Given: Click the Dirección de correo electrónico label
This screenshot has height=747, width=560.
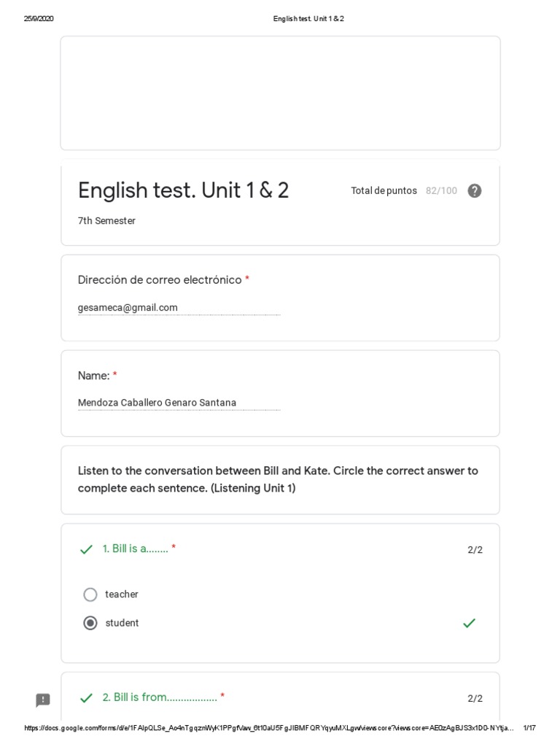Looking at the screenshot, I should pyautogui.click(x=160, y=280).
